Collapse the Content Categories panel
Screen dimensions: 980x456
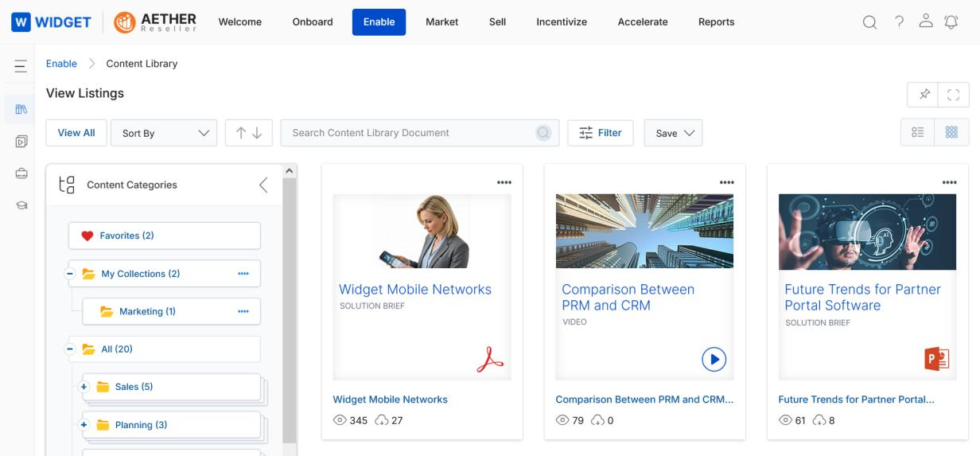263,185
